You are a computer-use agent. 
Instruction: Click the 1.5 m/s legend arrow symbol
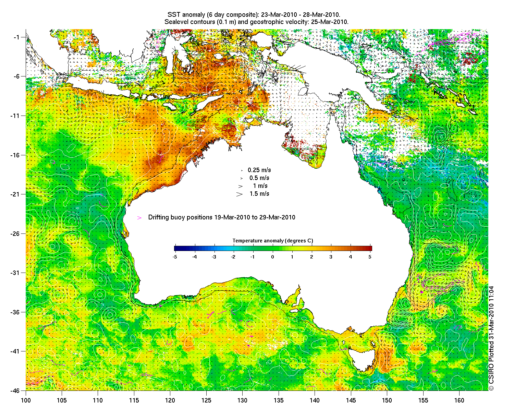click(239, 194)
